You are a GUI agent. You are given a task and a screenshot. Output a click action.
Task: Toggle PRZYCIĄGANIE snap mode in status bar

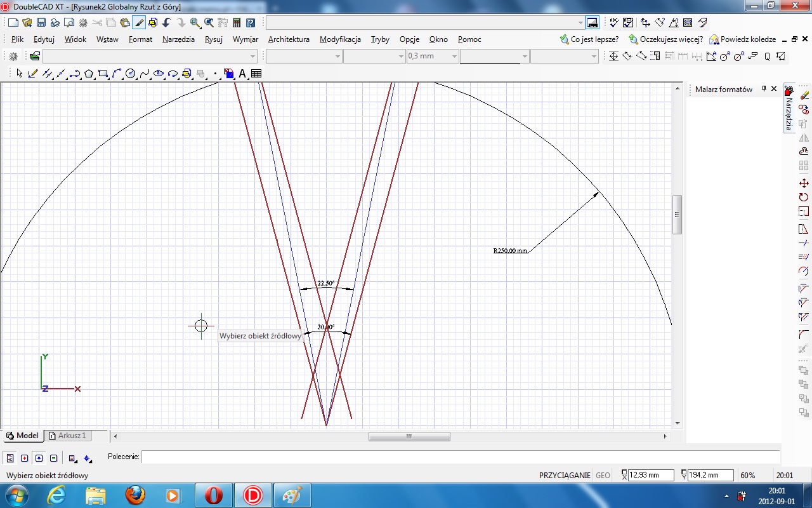click(565, 475)
